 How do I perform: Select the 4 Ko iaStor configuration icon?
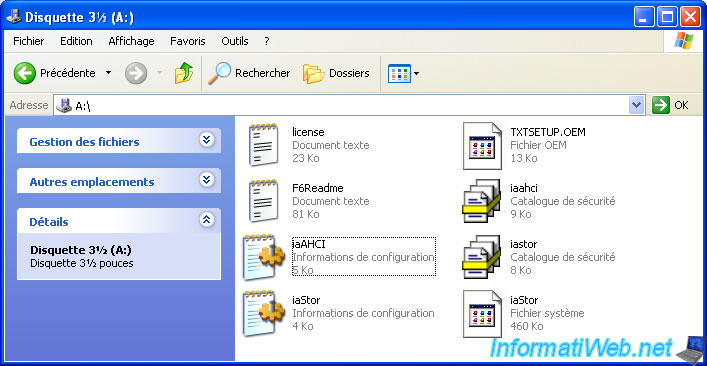pos(263,313)
